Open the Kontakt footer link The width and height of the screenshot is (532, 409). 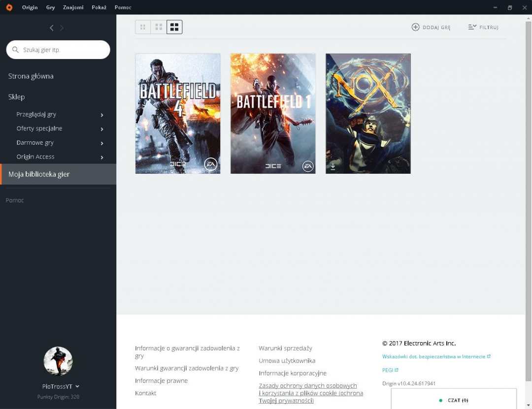(x=145, y=393)
